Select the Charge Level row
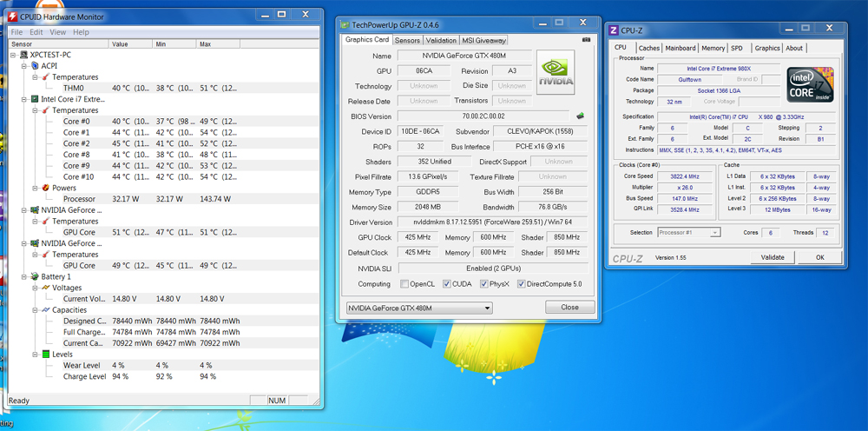The width and height of the screenshot is (868, 431). pos(164,376)
